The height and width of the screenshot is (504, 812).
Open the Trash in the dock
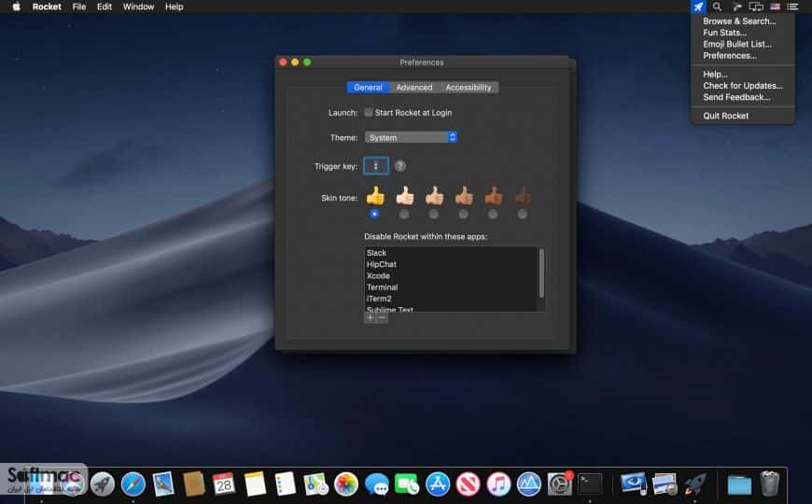pyautogui.click(x=770, y=483)
